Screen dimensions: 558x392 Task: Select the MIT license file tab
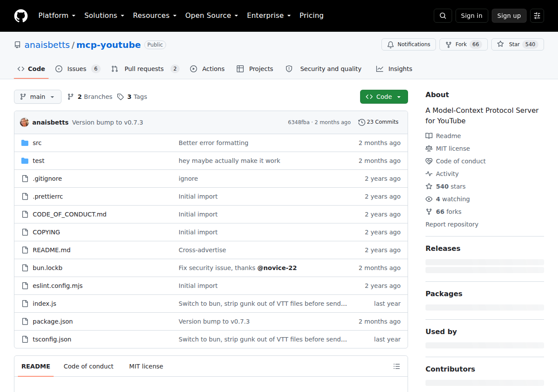[x=146, y=366]
